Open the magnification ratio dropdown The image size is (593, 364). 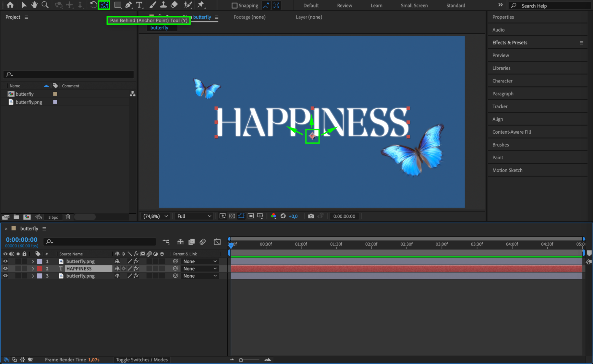[155, 216]
